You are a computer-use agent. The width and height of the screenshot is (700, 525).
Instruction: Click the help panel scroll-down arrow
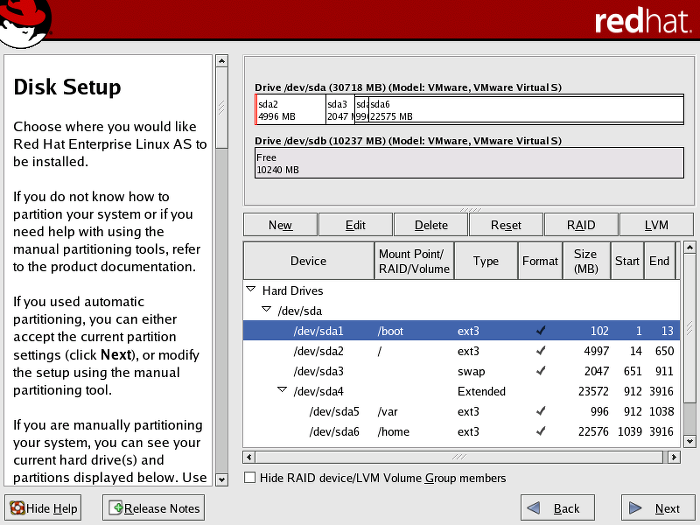point(221,480)
